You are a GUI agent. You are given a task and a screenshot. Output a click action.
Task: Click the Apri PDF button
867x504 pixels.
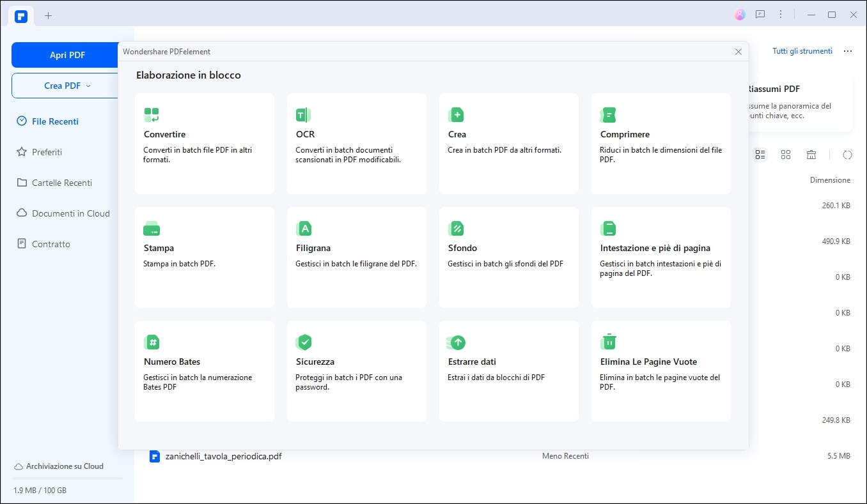(x=67, y=55)
